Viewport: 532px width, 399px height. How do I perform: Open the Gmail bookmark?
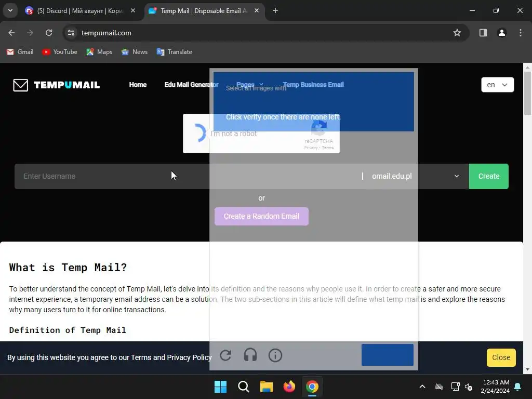pyautogui.click(x=20, y=52)
